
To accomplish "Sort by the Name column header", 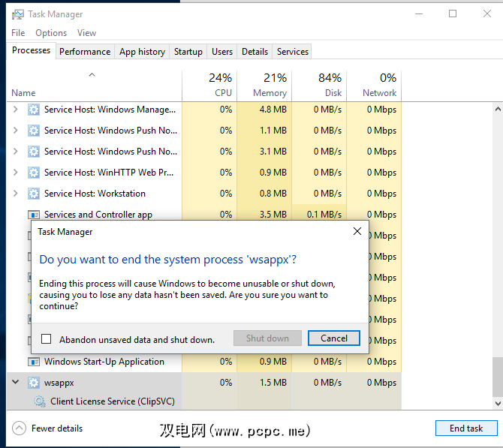I will coord(95,86).
